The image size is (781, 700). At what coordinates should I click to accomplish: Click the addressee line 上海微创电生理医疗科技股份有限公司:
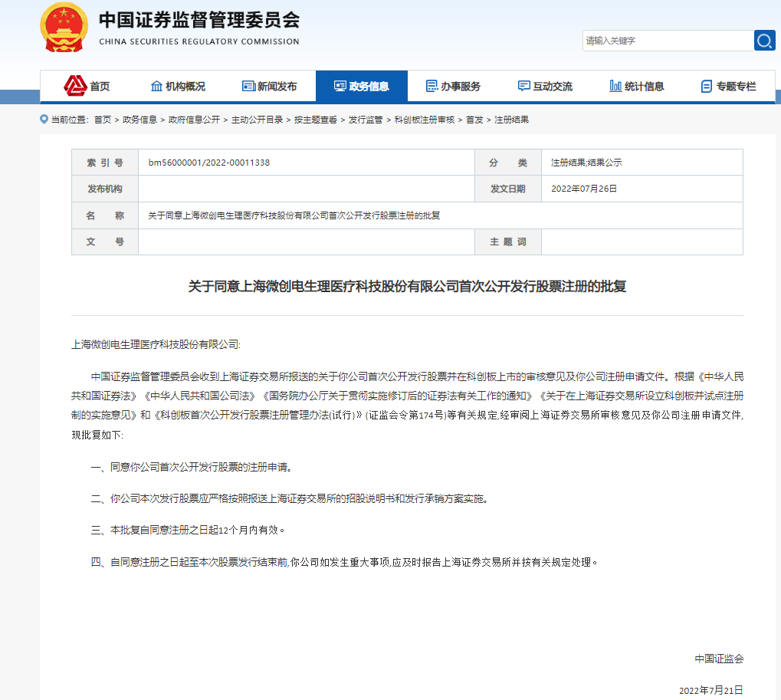click(x=156, y=344)
